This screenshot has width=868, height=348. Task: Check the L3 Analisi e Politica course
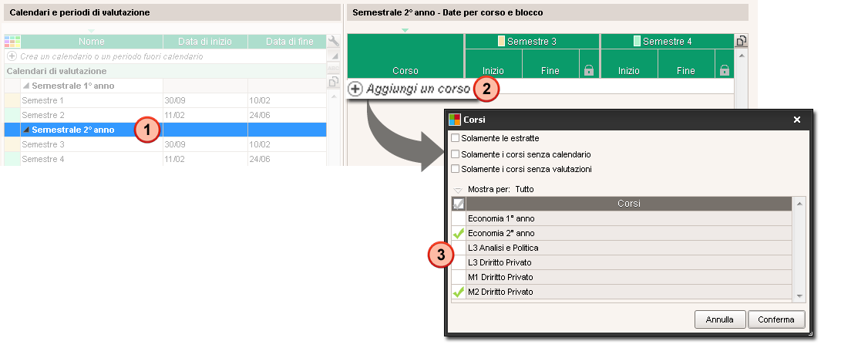point(459,248)
